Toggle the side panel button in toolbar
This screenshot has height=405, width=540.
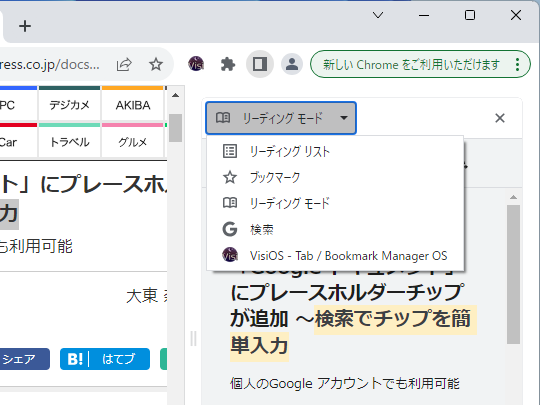[x=260, y=64]
